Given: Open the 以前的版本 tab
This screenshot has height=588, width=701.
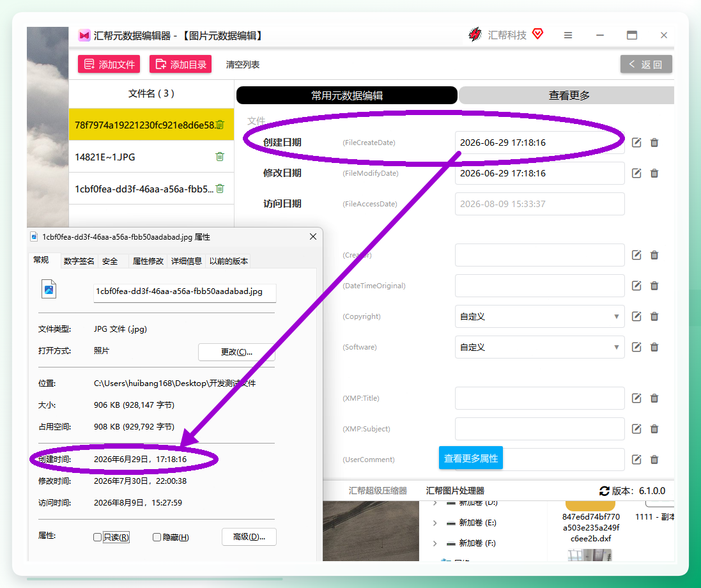Looking at the screenshot, I should tap(229, 261).
